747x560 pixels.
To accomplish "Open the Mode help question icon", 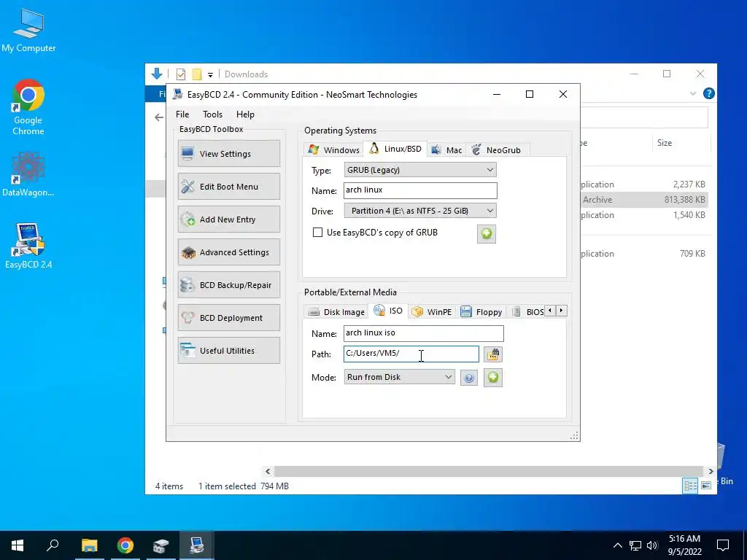I will pyautogui.click(x=469, y=378).
